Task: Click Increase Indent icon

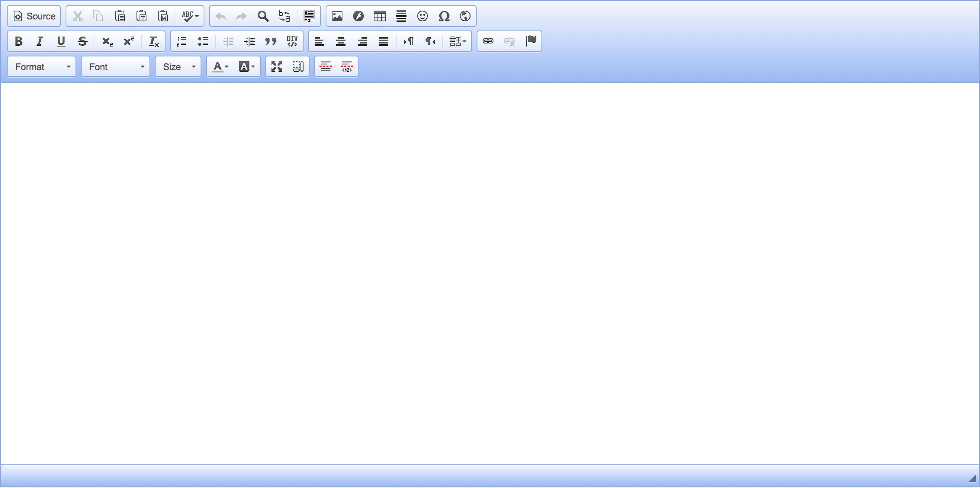Action: (249, 41)
